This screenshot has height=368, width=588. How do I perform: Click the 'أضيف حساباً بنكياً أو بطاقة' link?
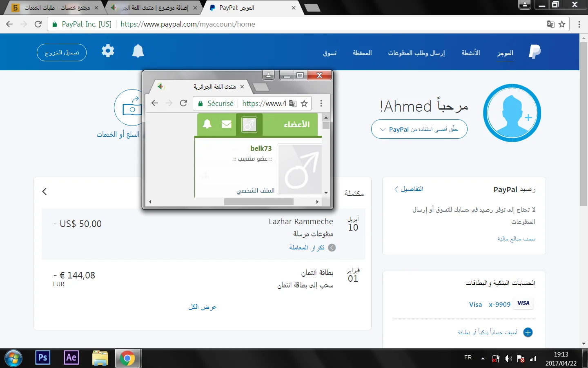488,332
